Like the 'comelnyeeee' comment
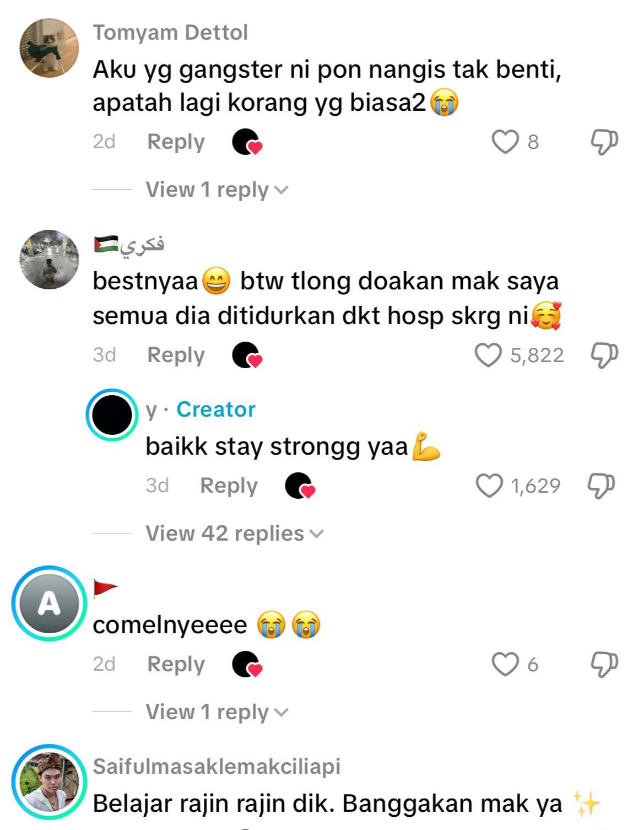The width and height of the screenshot is (644, 830). 505,665
